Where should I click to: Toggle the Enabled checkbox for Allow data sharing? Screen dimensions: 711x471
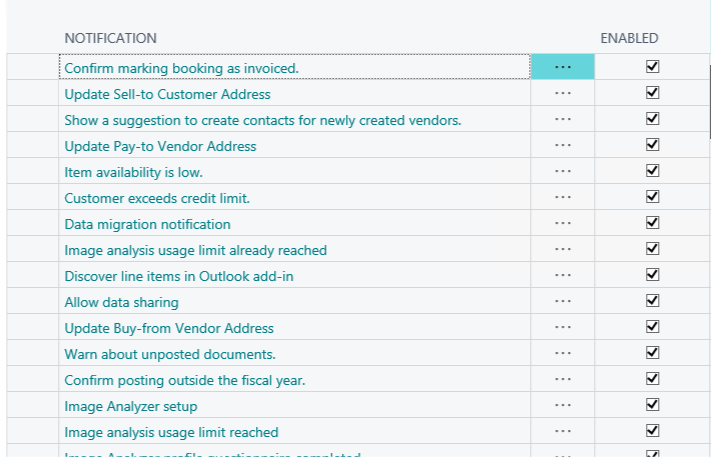click(653, 301)
